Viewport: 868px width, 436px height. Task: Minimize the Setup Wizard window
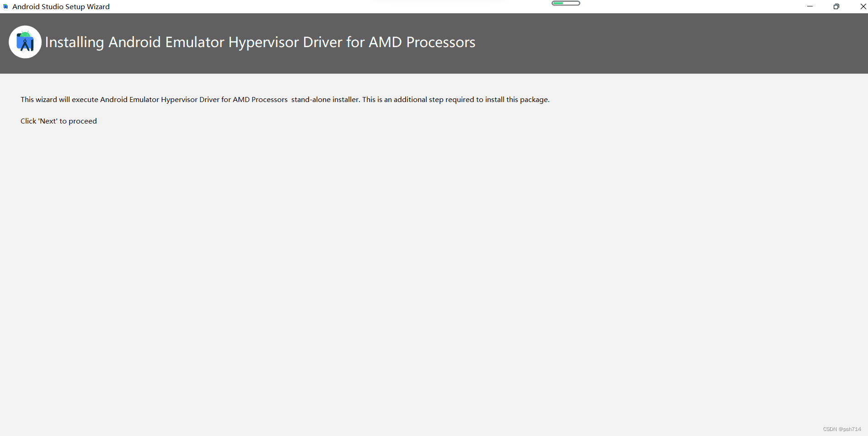tap(810, 6)
